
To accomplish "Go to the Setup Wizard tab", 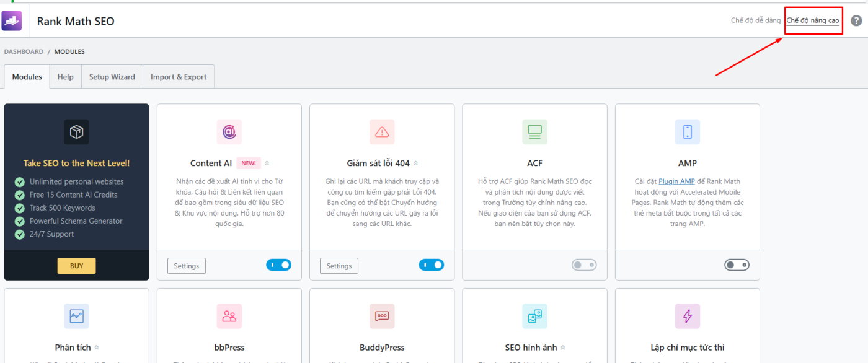I will tap(112, 77).
